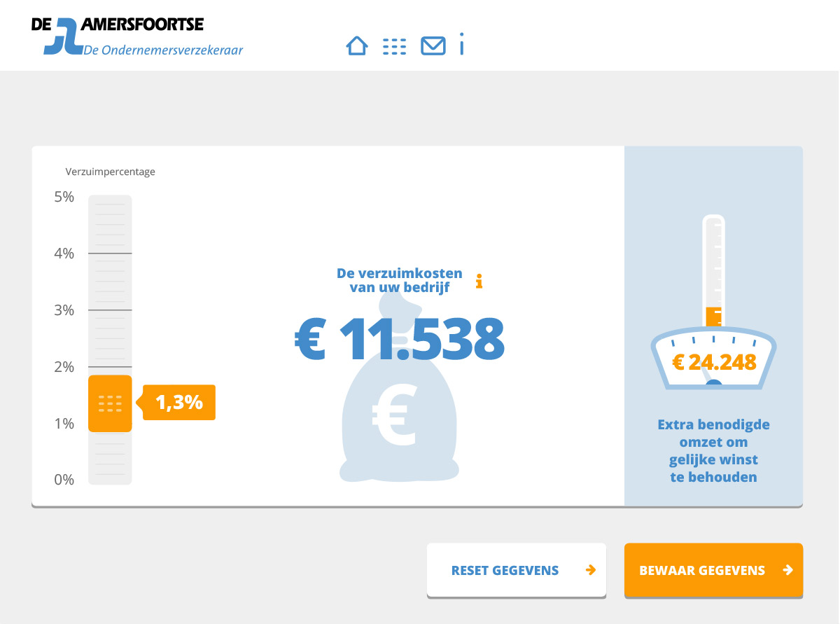Set slider track to 3% mark

[110, 310]
